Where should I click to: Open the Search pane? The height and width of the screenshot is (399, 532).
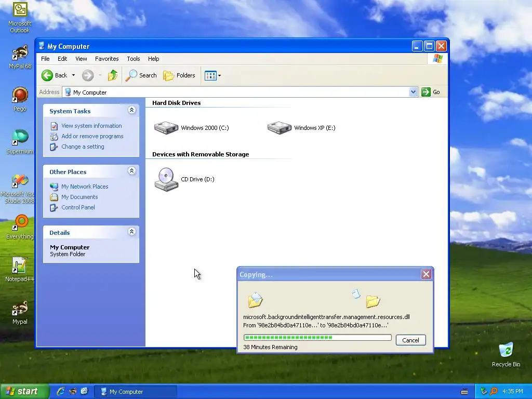click(x=141, y=75)
